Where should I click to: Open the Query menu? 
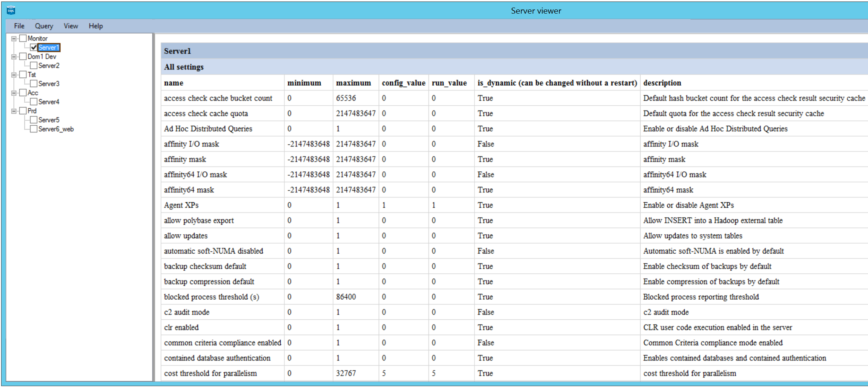(44, 26)
